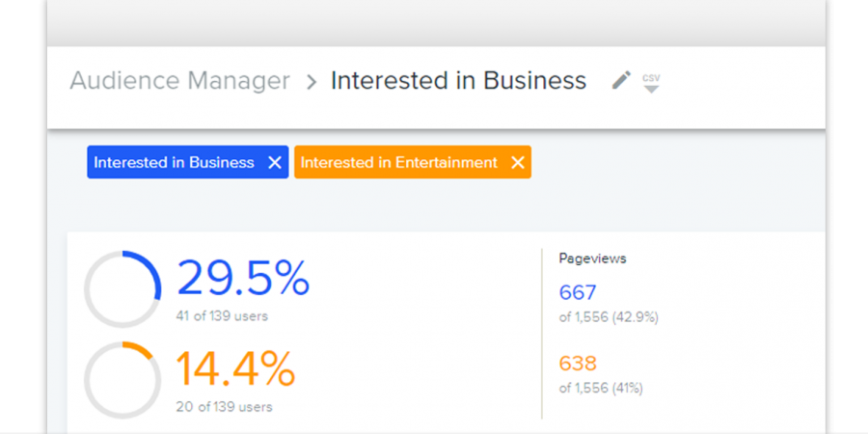
Task: Click the 14.4% orange percentage value
Action: tap(235, 369)
